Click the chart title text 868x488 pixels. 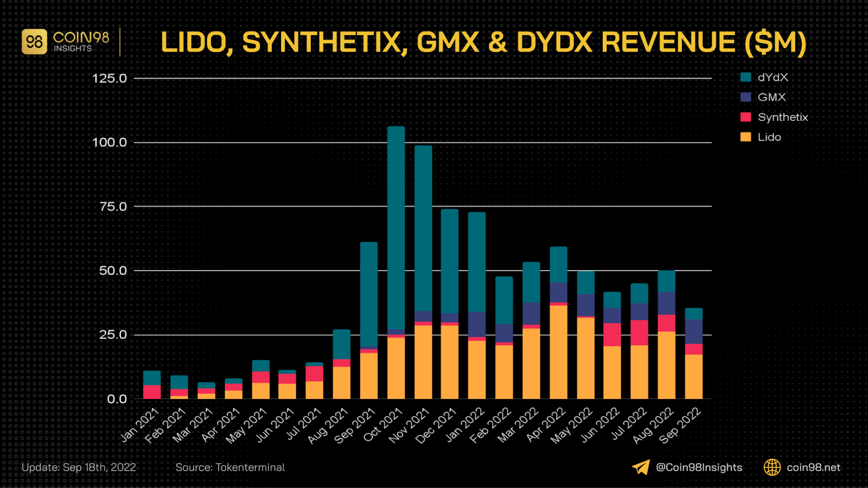[483, 42]
